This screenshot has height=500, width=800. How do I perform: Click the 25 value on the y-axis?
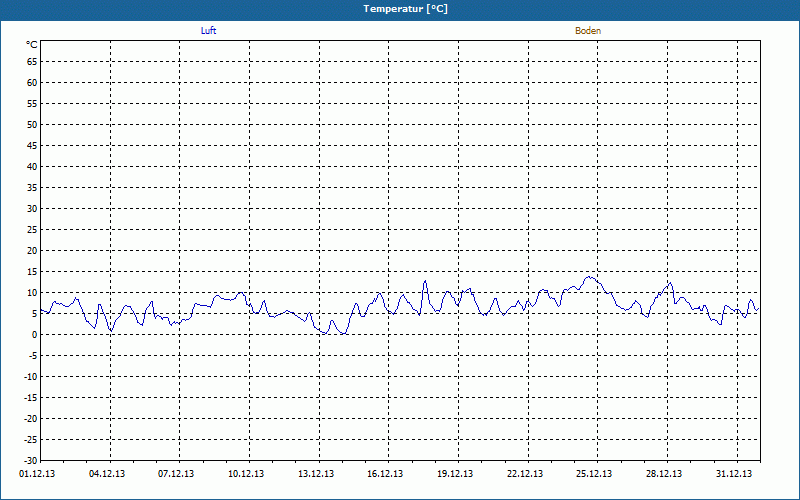32,230
